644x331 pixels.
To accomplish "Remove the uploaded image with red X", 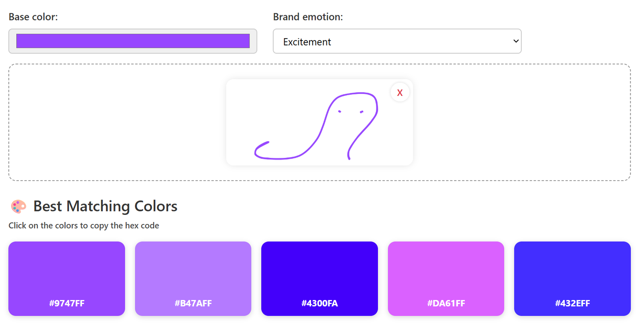I will coord(400,93).
